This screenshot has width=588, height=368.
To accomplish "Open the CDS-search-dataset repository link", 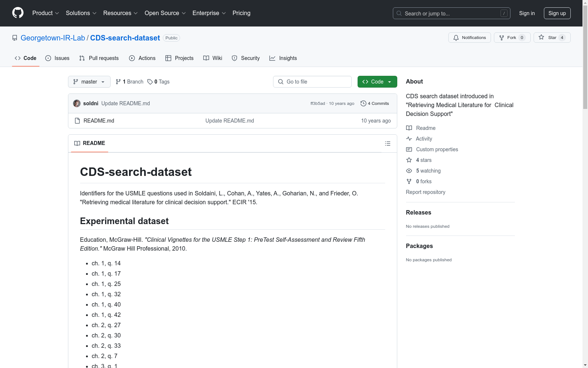I will (125, 38).
